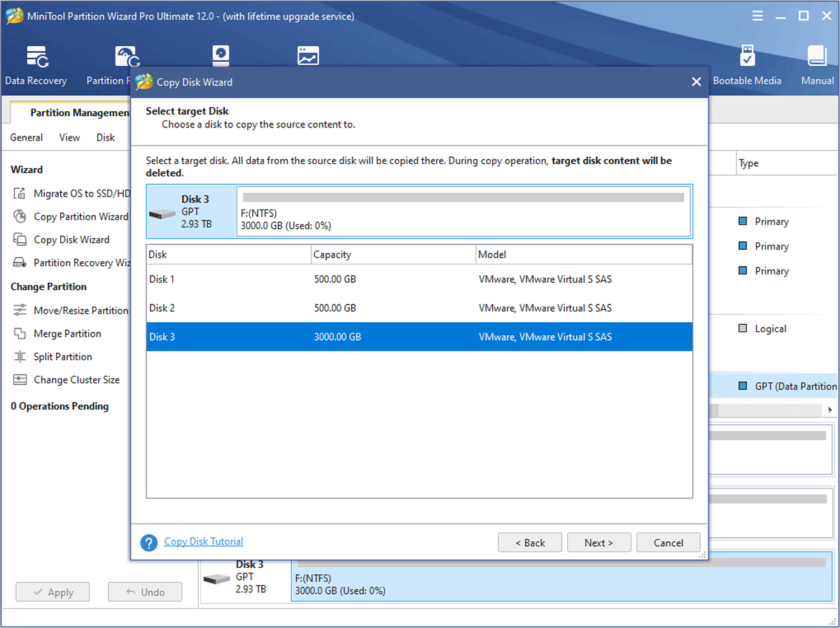Click the Disk 3 icon in the main disk map
The height and width of the screenshot is (628, 840).
pos(216,578)
